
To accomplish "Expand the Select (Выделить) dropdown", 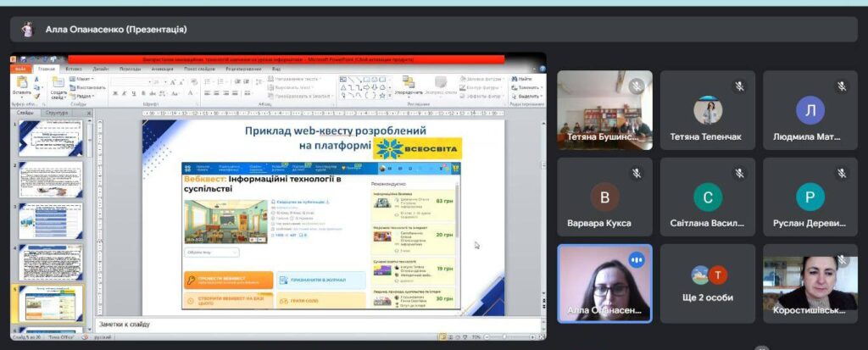I will coord(528,96).
